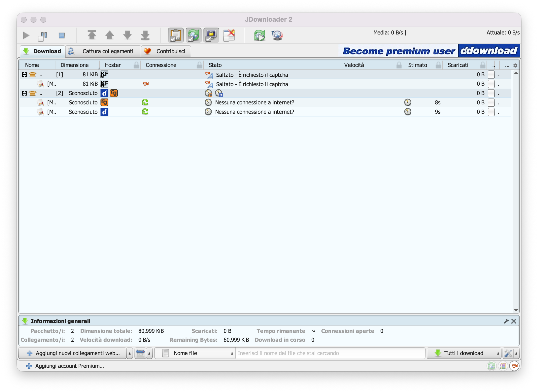Image resolution: width=538 pixels, height=392 pixels.
Task: Toggle premium accounts toolbar icon
Action: coord(211,35)
